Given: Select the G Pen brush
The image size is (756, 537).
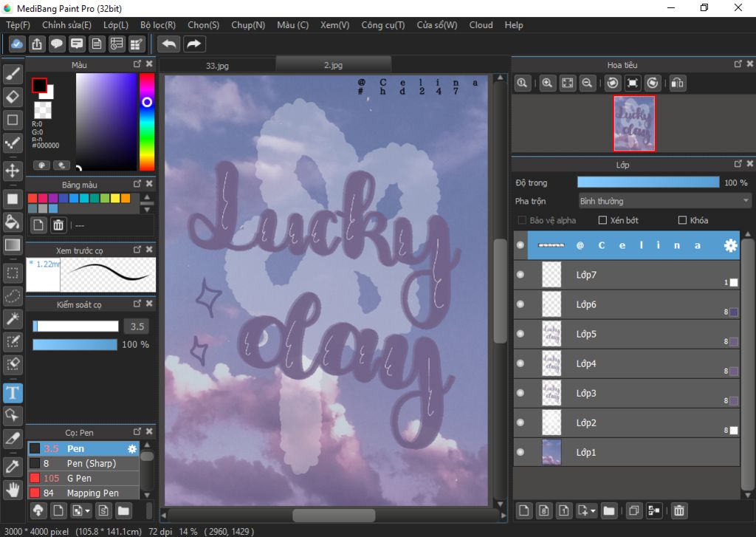Looking at the screenshot, I should point(83,478).
